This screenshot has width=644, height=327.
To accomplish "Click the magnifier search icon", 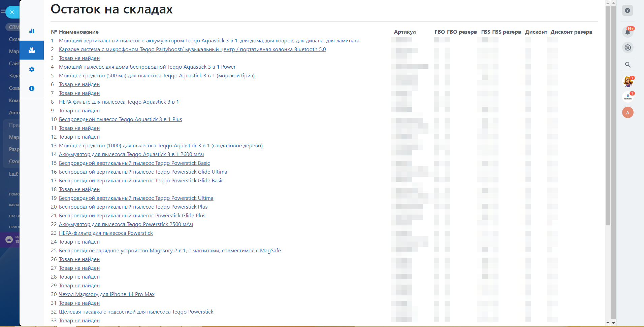I will tap(628, 65).
